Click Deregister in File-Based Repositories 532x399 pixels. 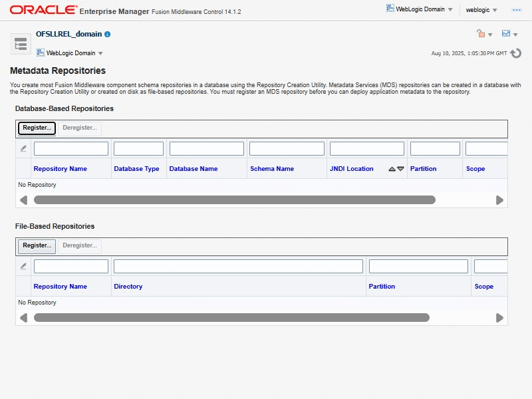pyautogui.click(x=80, y=245)
